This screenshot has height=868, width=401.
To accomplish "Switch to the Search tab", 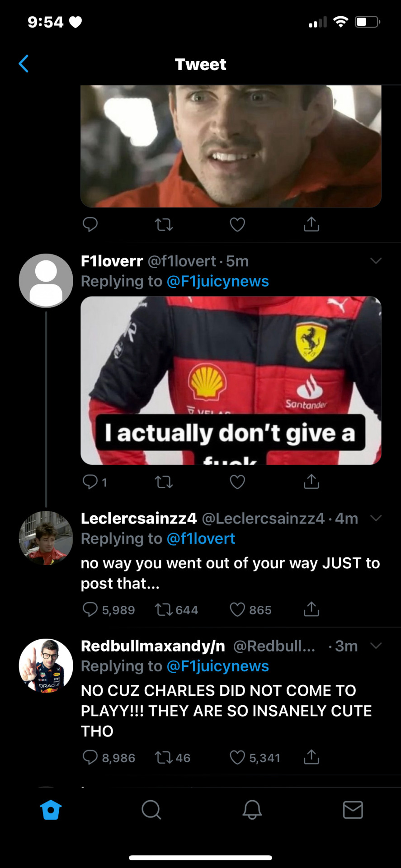I will pos(151,810).
